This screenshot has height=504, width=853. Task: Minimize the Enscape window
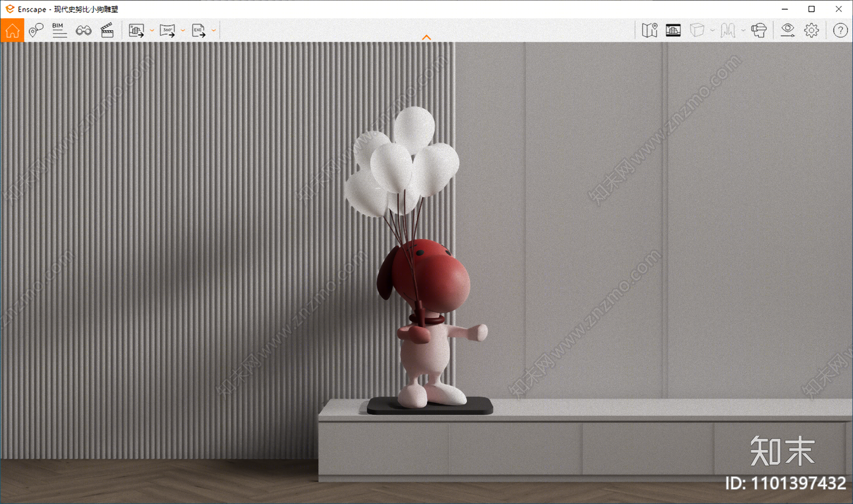click(x=785, y=9)
